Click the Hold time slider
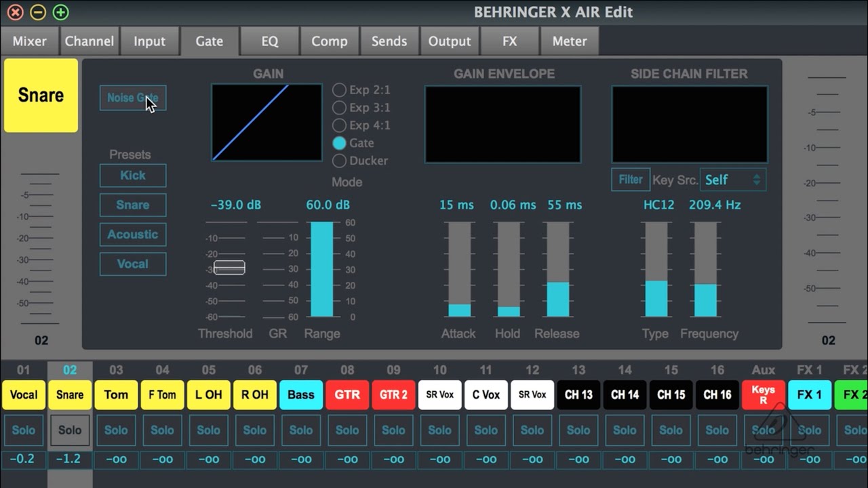The image size is (868, 488). coord(509,269)
